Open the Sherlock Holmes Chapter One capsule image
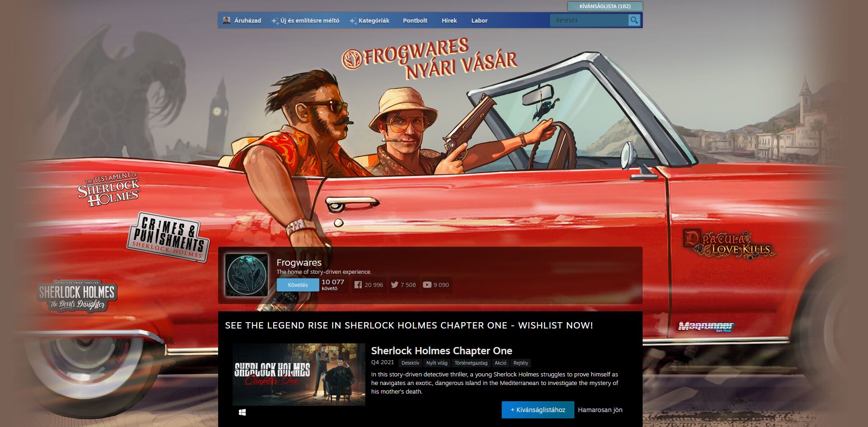The image size is (868, 427). click(x=299, y=375)
